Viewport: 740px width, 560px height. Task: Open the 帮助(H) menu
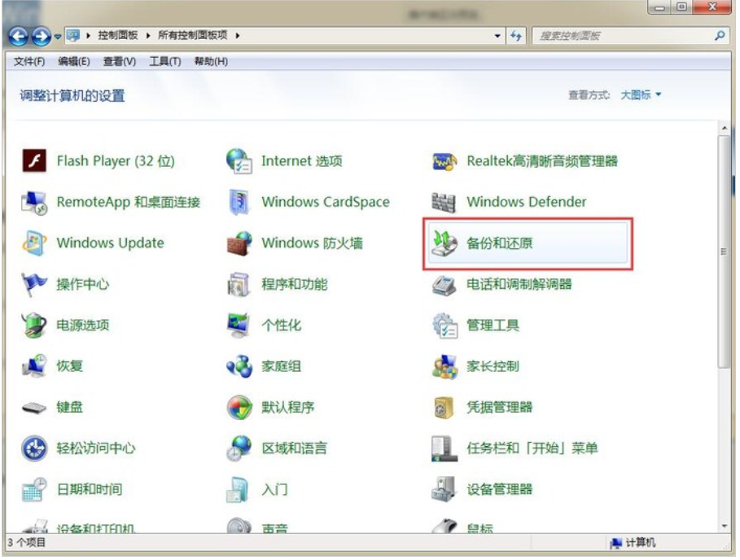(x=211, y=61)
